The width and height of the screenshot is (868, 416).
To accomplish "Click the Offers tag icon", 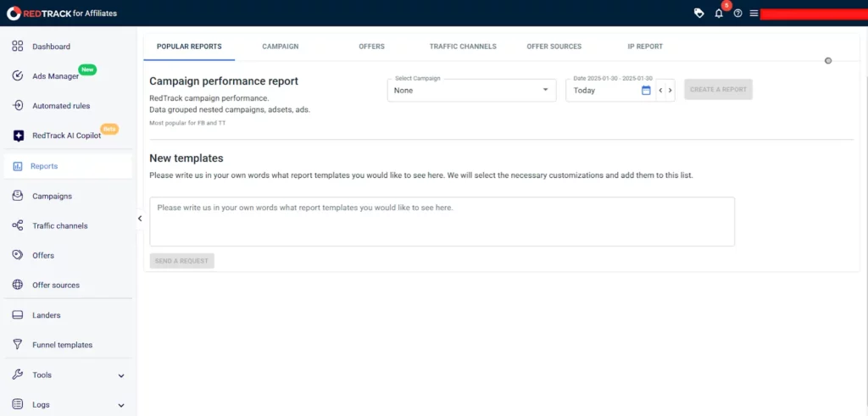I will (18, 255).
